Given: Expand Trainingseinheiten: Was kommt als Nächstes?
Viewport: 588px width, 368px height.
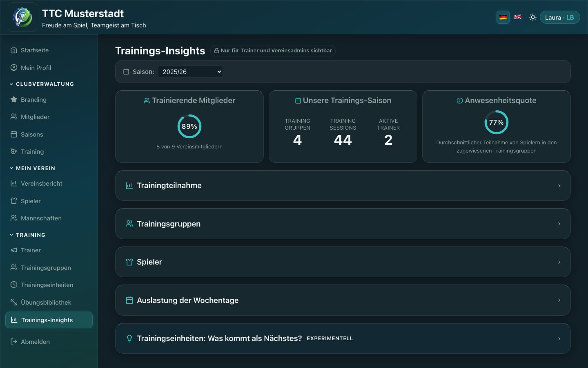Looking at the screenshot, I should pos(343,339).
